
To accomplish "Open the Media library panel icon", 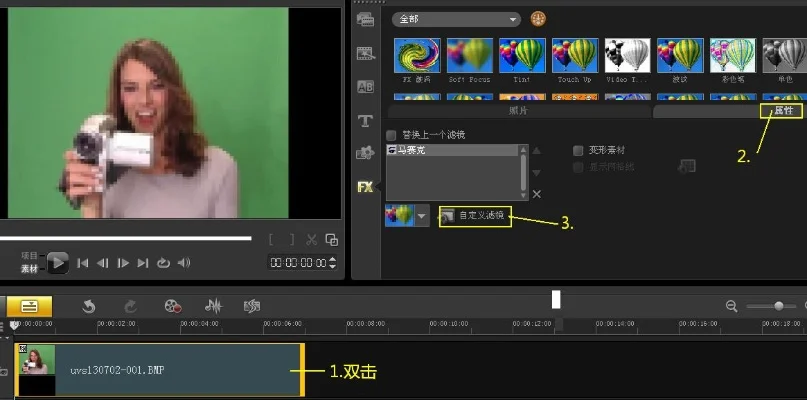I will [x=365, y=20].
